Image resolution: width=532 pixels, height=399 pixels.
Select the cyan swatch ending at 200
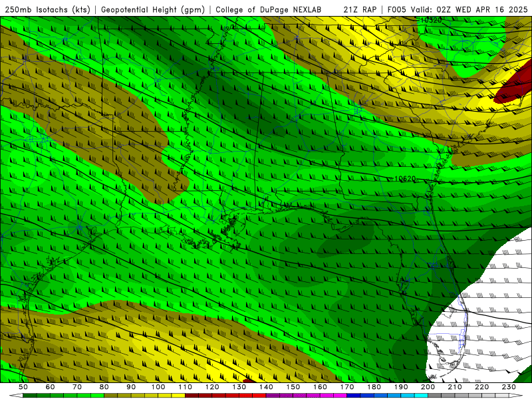(x=421, y=396)
